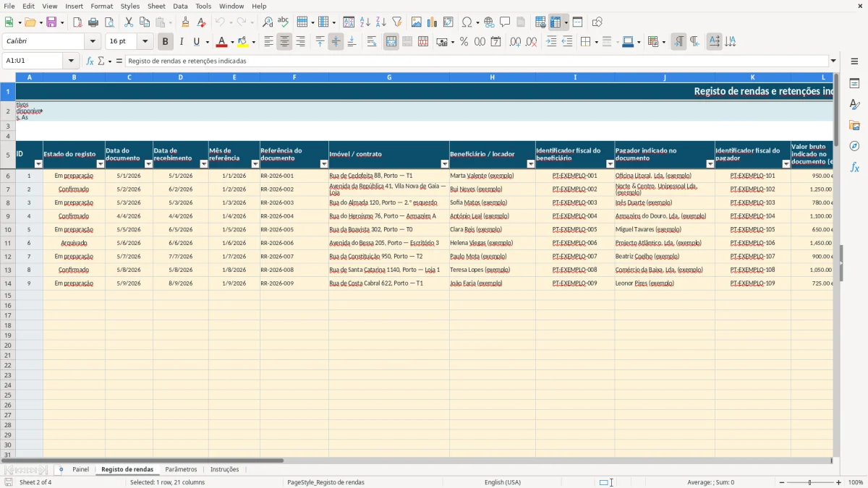868x488 pixels.
Task: Open filter dropdown for Estado do registo
Action: coord(101,164)
